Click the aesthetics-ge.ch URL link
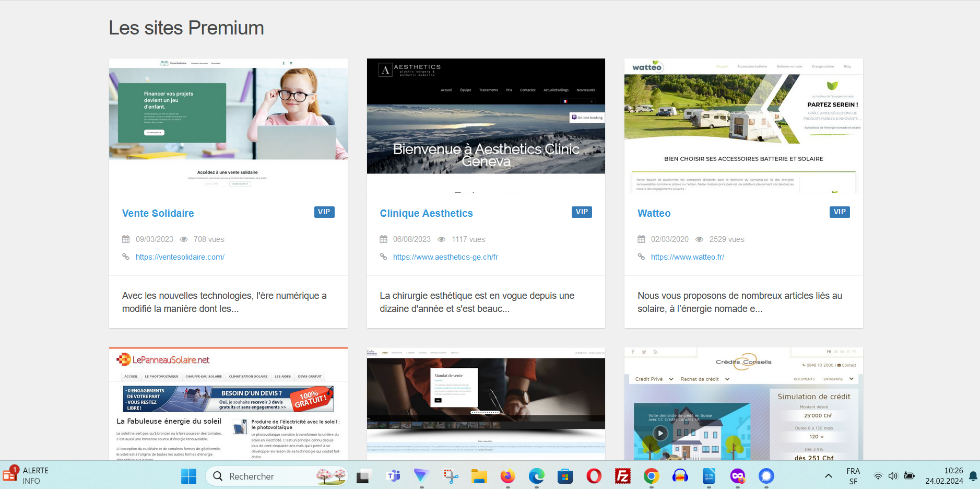 [x=445, y=257]
